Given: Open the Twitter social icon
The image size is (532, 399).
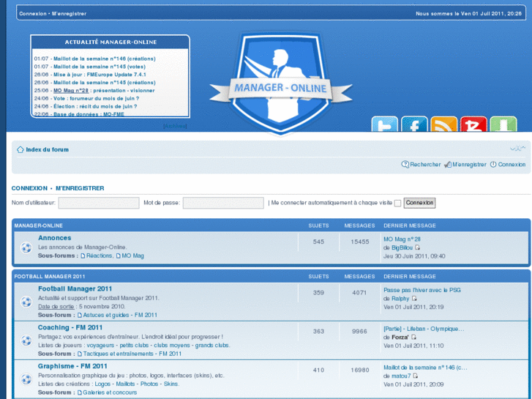Looking at the screenshot, I should 384,124.
